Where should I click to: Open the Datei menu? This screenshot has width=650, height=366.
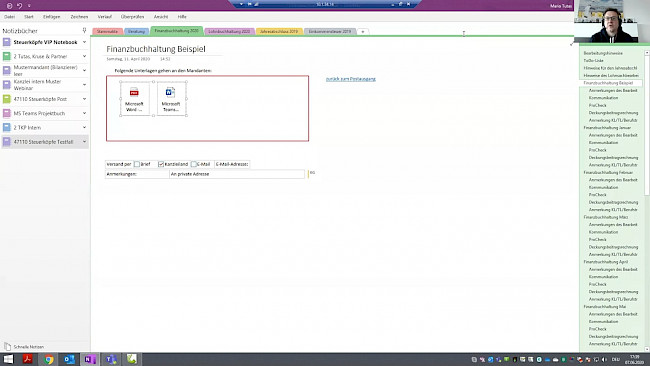(10, 17)
